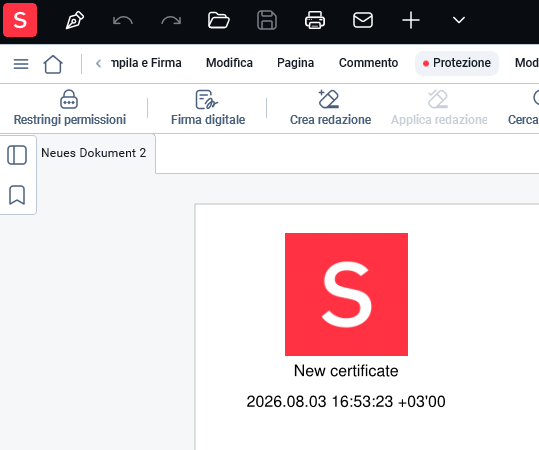Open the bookmarks panel
The width and height of the screenshot is (539, 450).
17,195
